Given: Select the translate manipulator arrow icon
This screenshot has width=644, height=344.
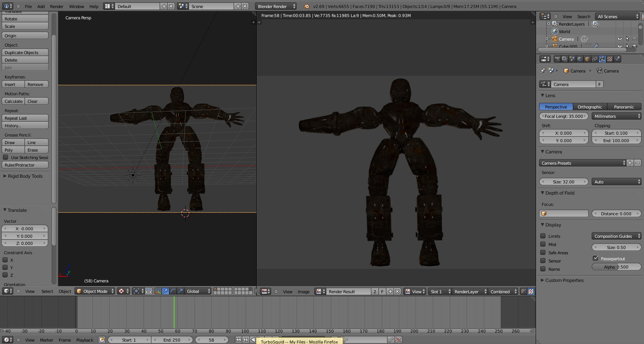Looking at the screenshot, I should pos(165,291).
